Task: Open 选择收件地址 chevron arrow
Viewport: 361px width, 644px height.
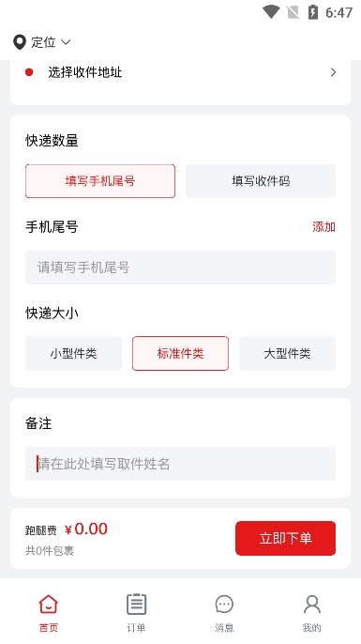Action: [333, 72]
